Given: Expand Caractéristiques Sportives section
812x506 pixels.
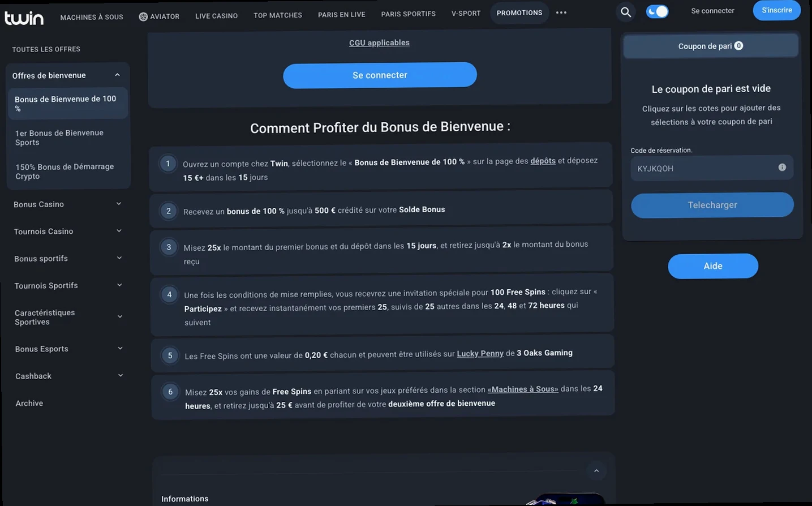Looking at the screenshot, I should point(119,316).
